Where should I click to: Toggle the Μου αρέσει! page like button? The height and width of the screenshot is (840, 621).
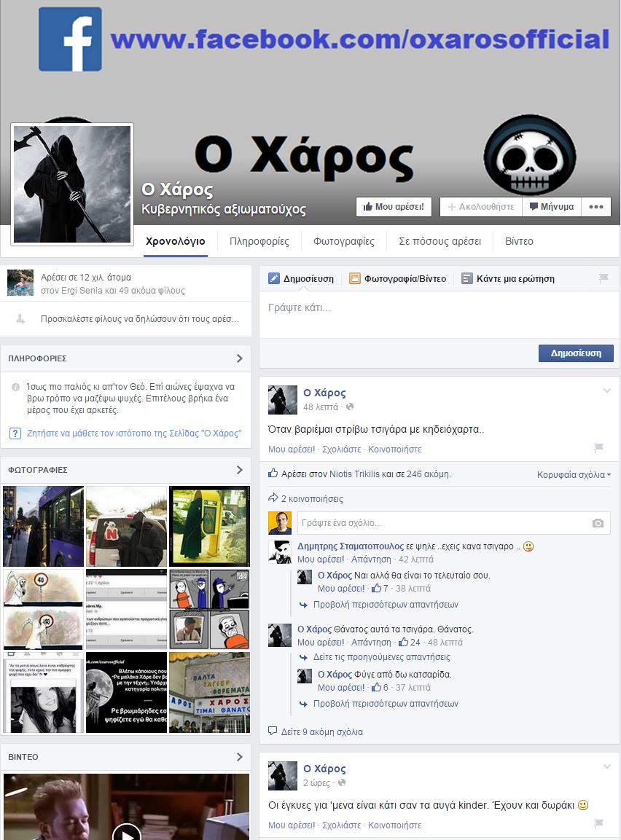[x=394, y=207]
